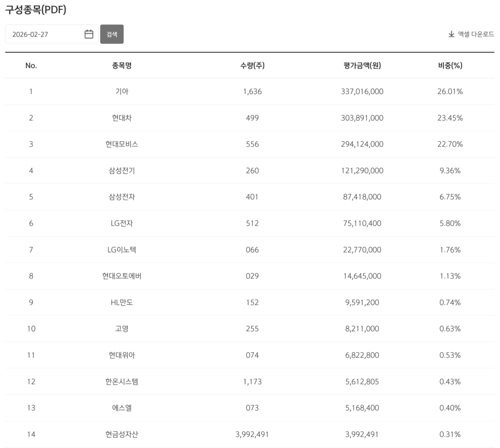
Task: Click the 수량(주) column header
Action: pyautogui.click(x=252, y=65)
